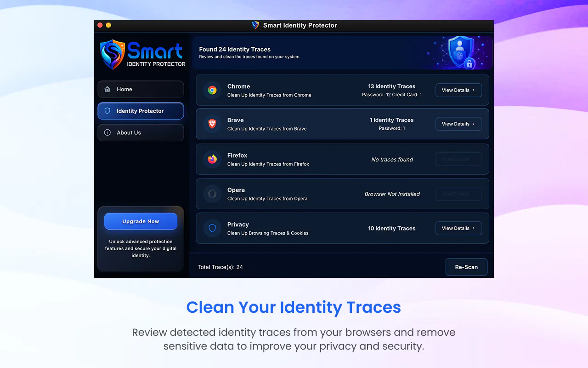Click the chevron on Brave View Details

(474, 124)
